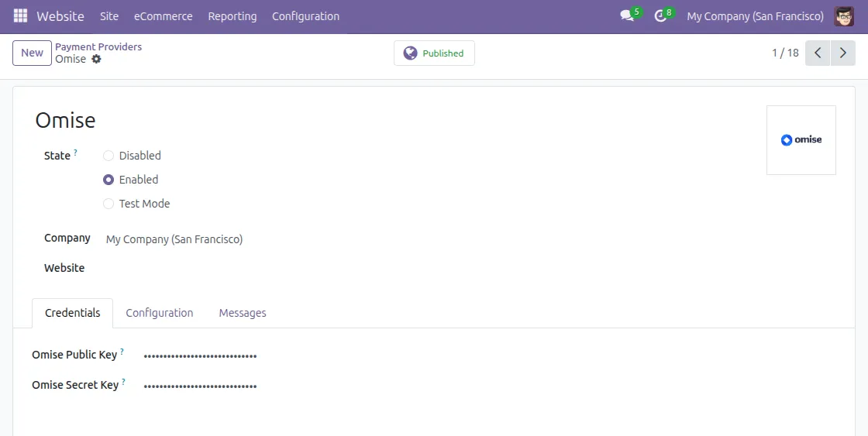This screenshot has height=436, width=868.
Task: Click the Company field label
Action: coord(67,238)
